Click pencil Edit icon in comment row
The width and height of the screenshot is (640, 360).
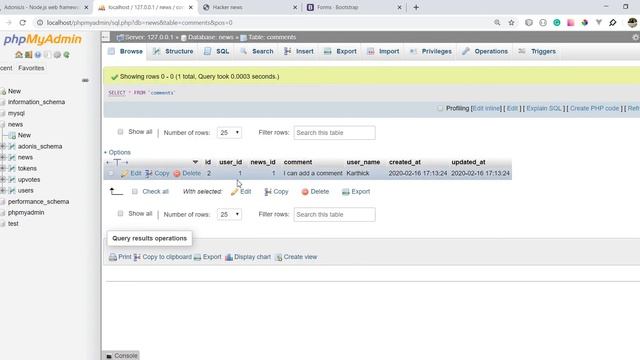pos(124,173)
